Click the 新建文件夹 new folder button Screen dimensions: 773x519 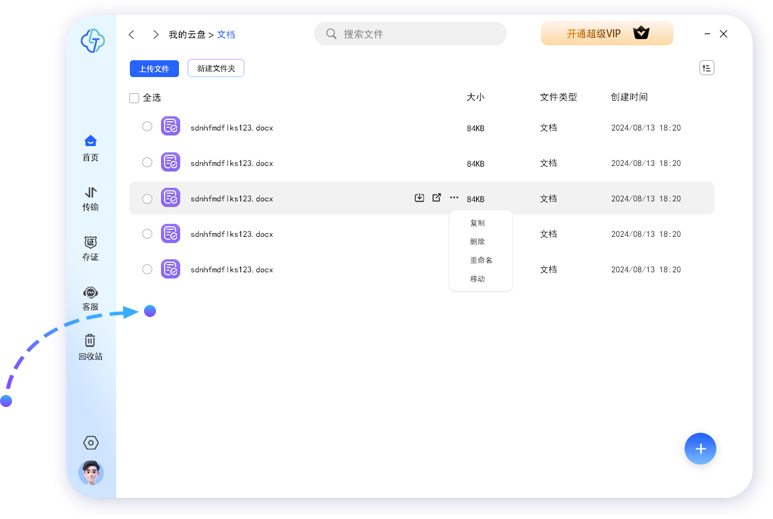[x=216, y=69]
